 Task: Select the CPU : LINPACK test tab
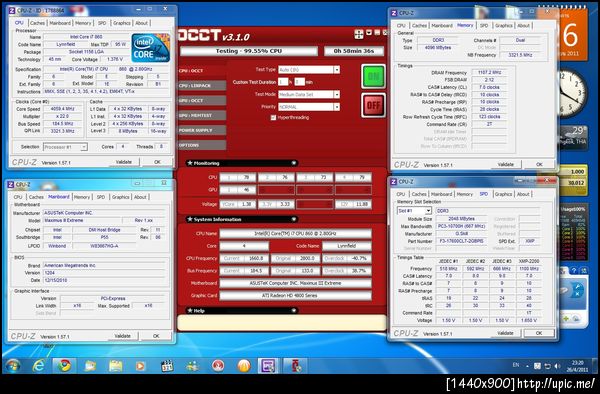click(x=202, y=86)
